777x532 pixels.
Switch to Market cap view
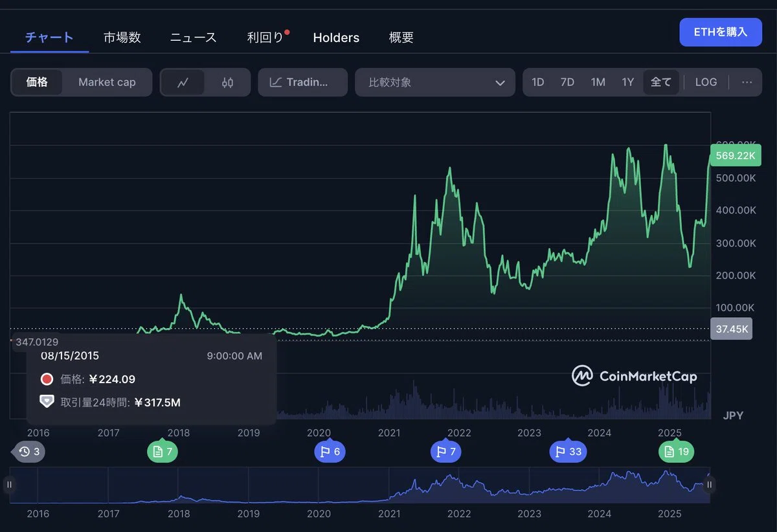point(107,82)
